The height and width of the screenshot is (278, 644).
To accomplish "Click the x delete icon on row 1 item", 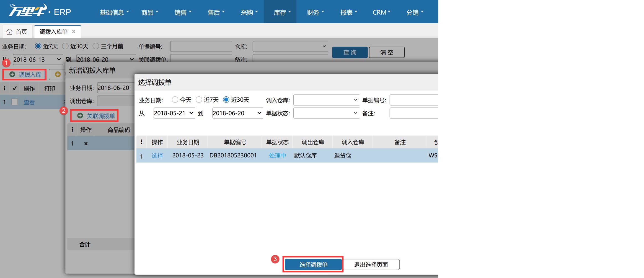I will tap(86, 143).
